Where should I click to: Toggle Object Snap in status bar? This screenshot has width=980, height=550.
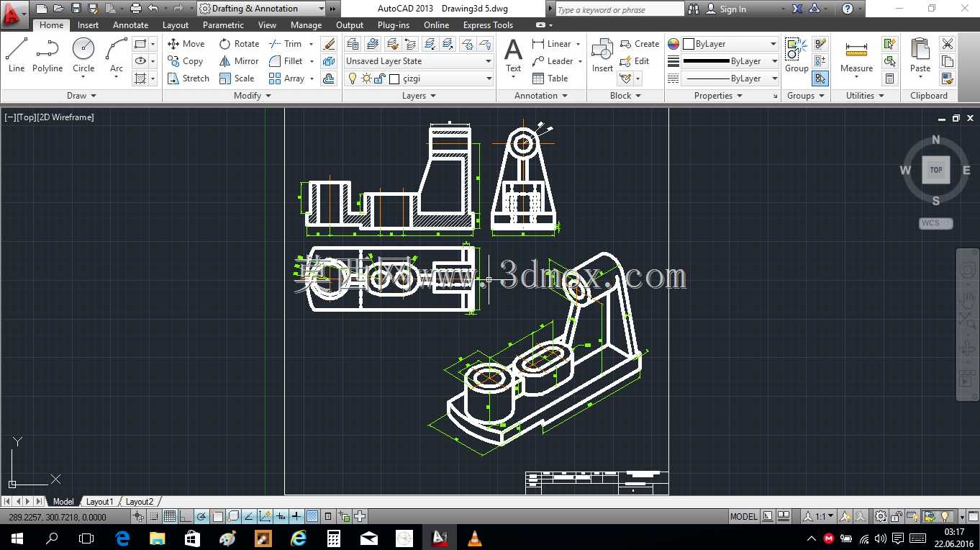pos(217,516)
